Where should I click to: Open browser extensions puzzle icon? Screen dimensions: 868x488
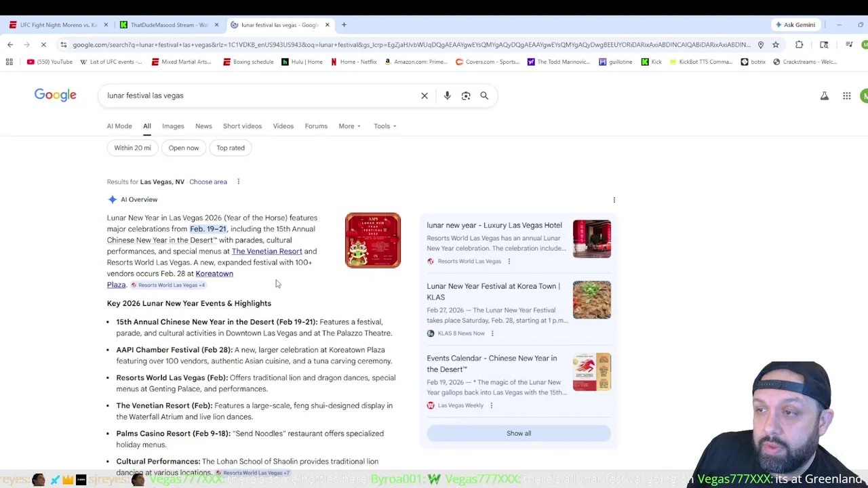800,45
